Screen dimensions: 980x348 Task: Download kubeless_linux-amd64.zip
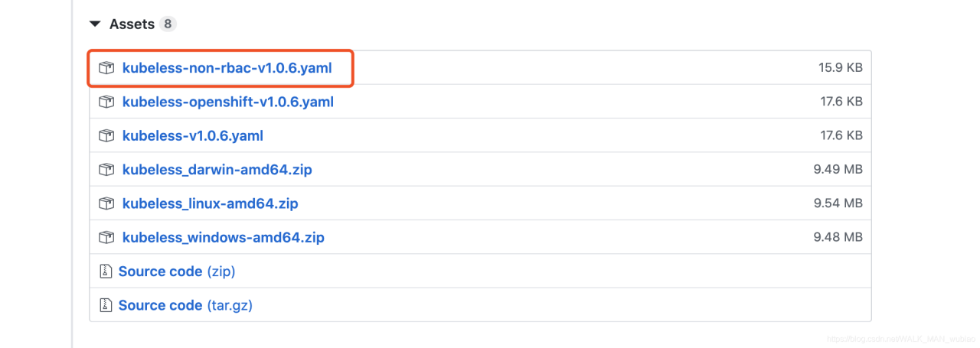pos(210,203)
